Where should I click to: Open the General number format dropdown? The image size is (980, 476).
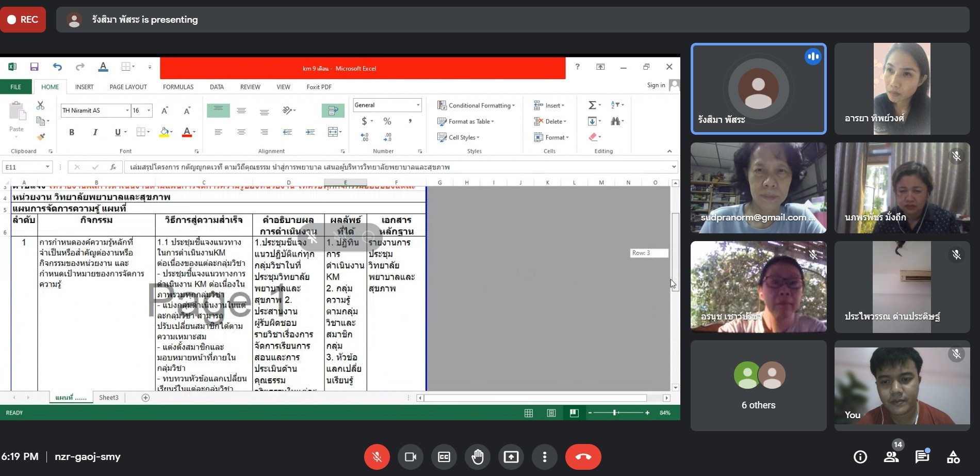tap(418, 105)
